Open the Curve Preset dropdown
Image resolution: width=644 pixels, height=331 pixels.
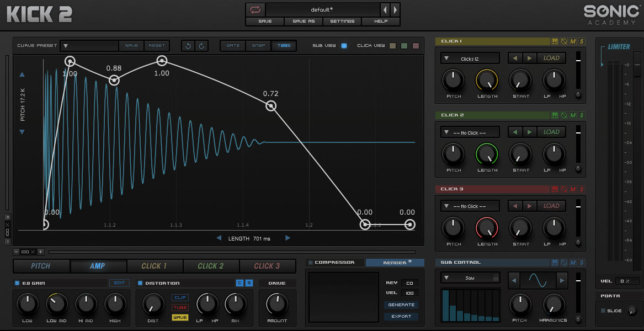pos(65,46)
